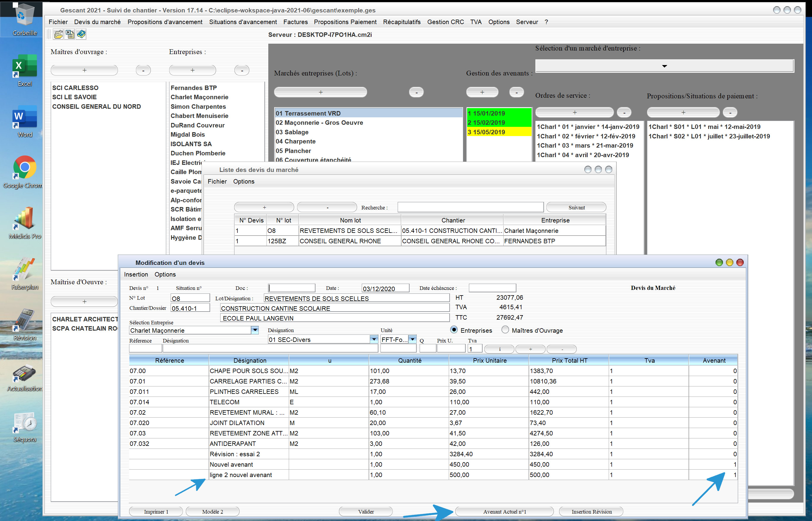Viewport: 812px width, 521px height.
Task: Open Google Chrome desktop shortcut
Action: [24, 171]
